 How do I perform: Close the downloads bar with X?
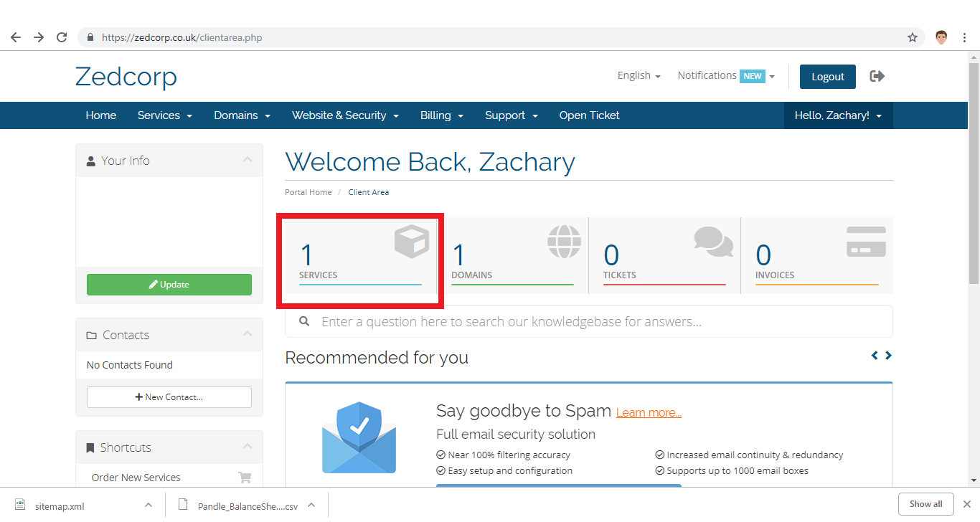(966, 504)
